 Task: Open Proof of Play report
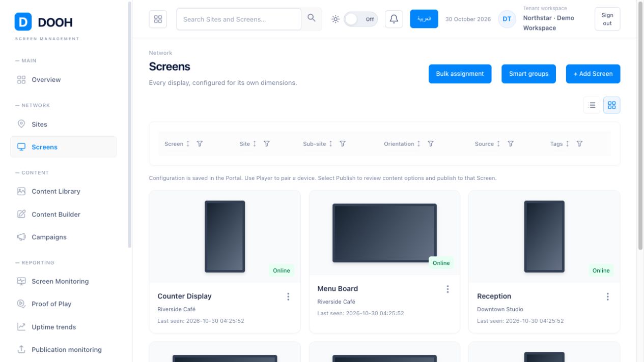coord(63,304)
